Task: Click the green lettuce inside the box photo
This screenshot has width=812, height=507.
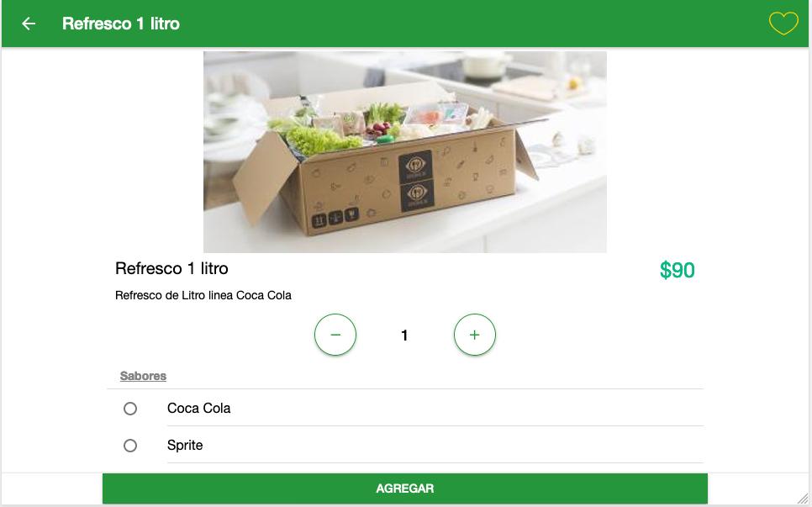Action: [x=316, y=141]
